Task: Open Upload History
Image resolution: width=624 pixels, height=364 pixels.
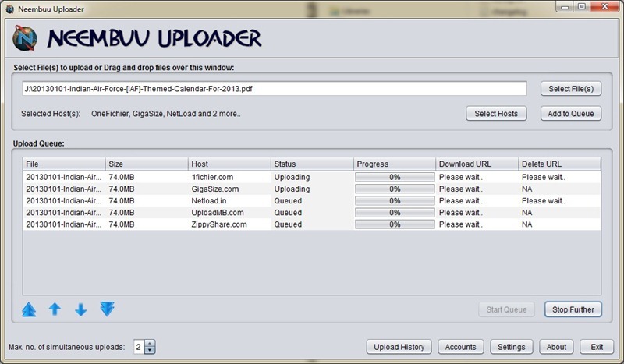Action: click(399, 347)
